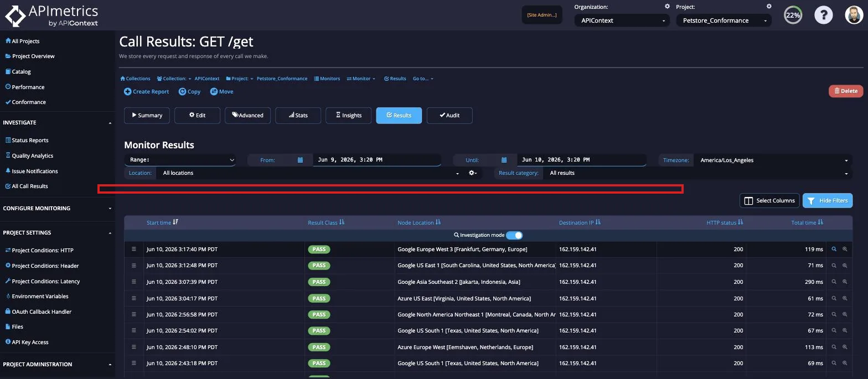The image size is (868, 379).
Task: Click the APImetrics logo
Action: [52, 15]
